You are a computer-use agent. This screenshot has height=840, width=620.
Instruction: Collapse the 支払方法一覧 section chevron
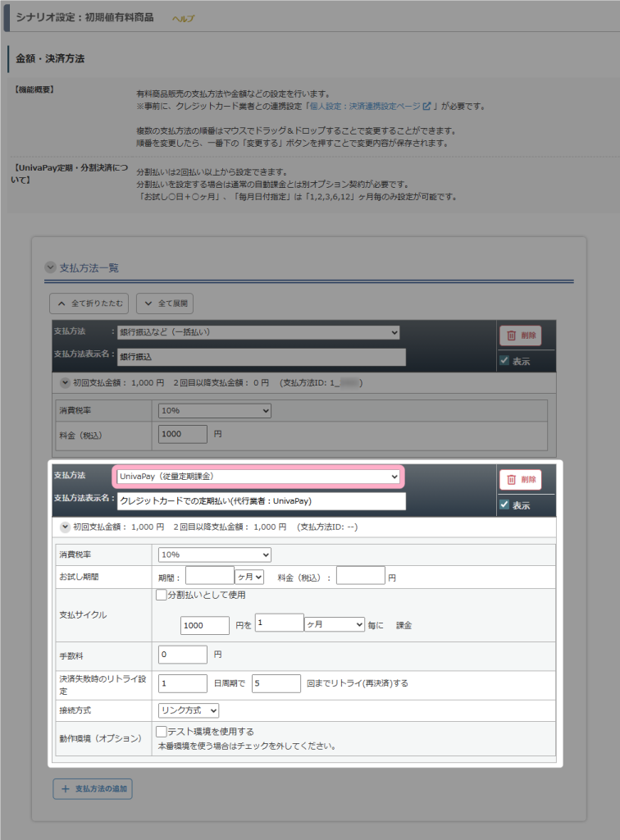click(x=50, y=267)
